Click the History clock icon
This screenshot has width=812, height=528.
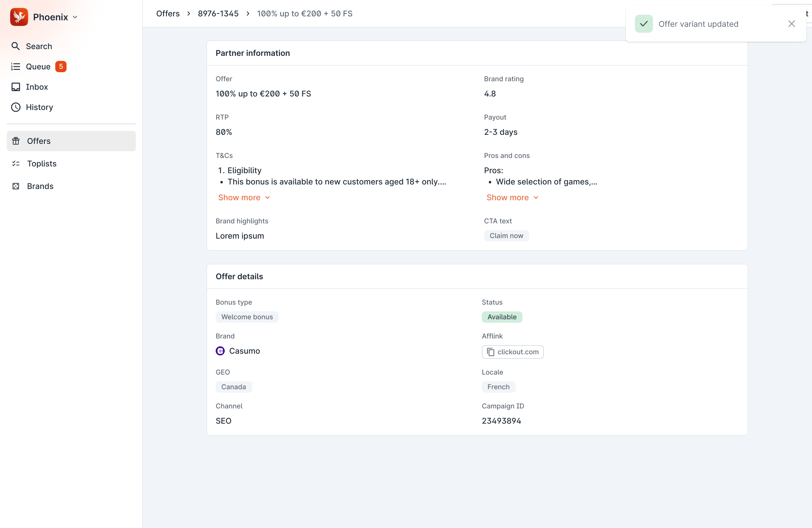coord(15,107)
